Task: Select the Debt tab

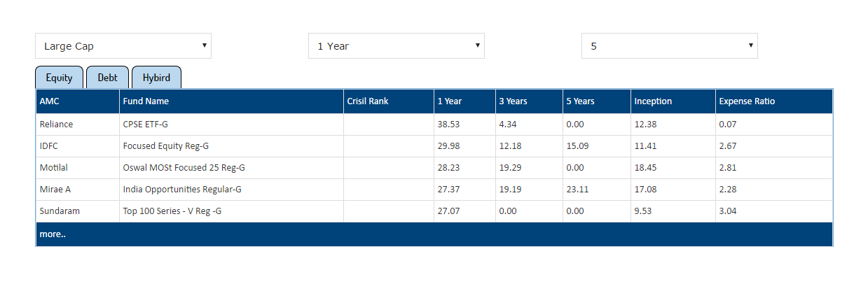Action: (x=107, y=78)
